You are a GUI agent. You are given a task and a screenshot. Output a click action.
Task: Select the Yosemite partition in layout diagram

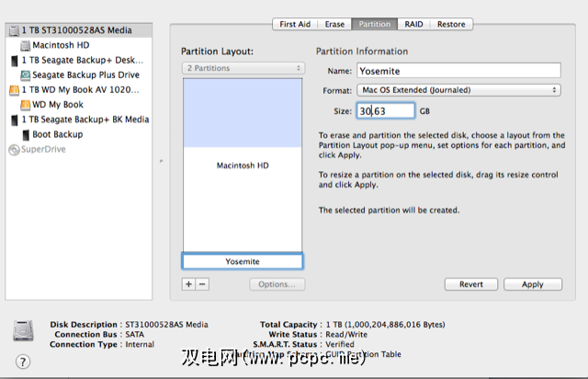click(x=243, y=261)
